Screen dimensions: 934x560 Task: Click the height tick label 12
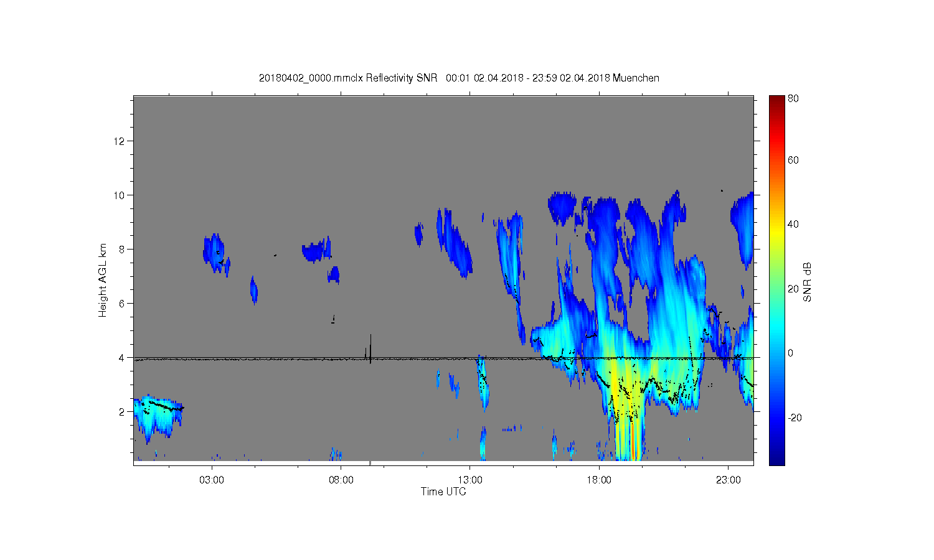120,141
